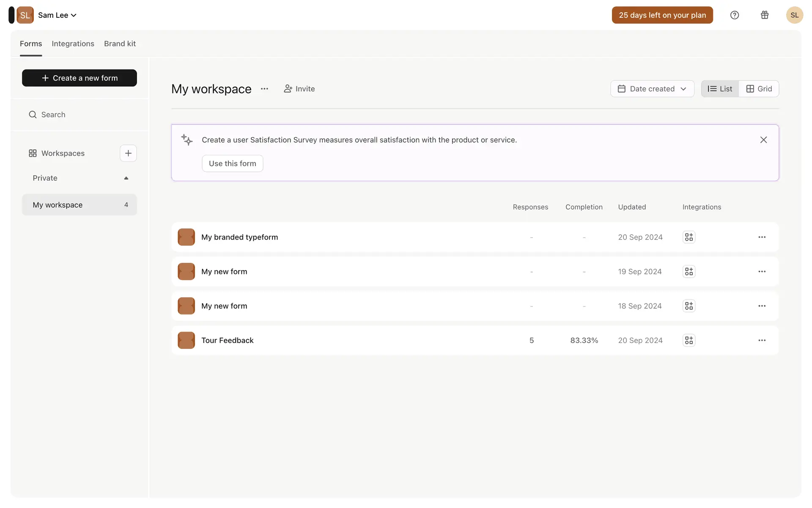Switch to the Integrations tab
This screenshot has height=508, width=812.
[73, 44]
